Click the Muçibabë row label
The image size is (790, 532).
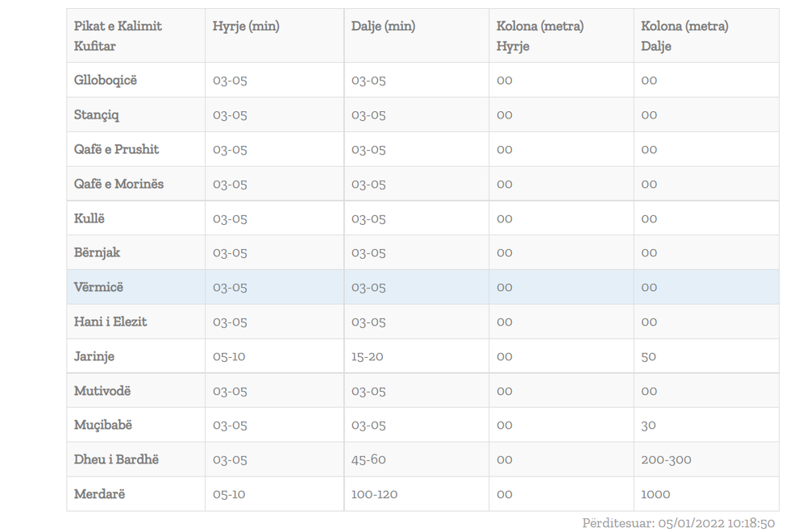[103, 425]
